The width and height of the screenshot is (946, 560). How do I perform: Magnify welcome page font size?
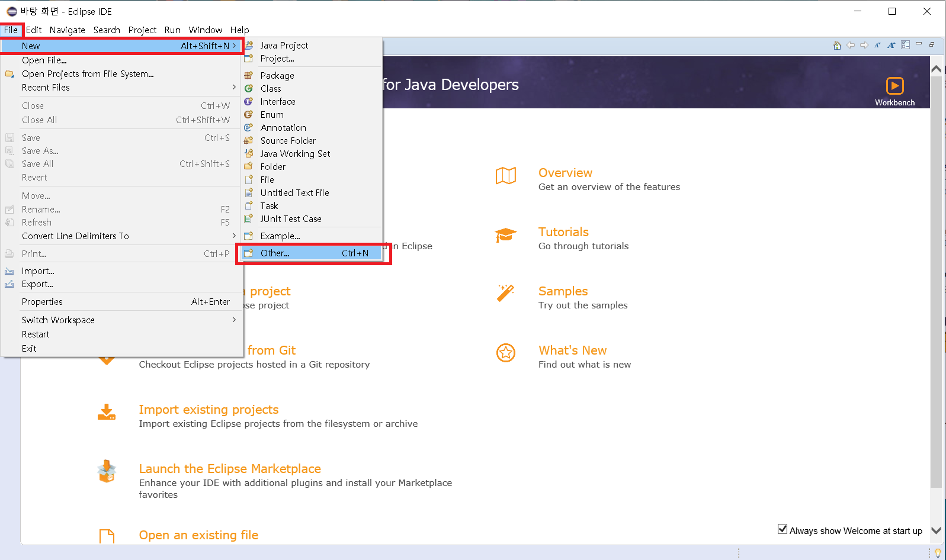tap(891, 45)
